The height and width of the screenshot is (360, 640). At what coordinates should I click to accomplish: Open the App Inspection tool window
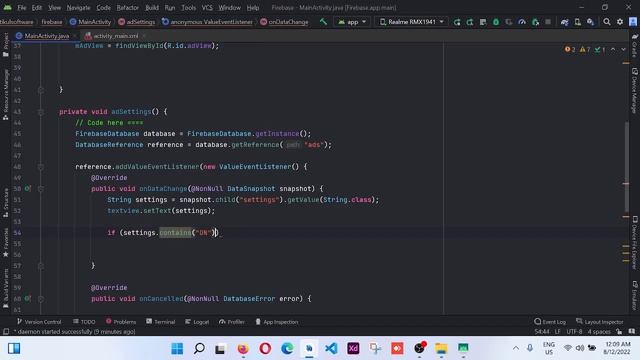(x=277, y=322)
